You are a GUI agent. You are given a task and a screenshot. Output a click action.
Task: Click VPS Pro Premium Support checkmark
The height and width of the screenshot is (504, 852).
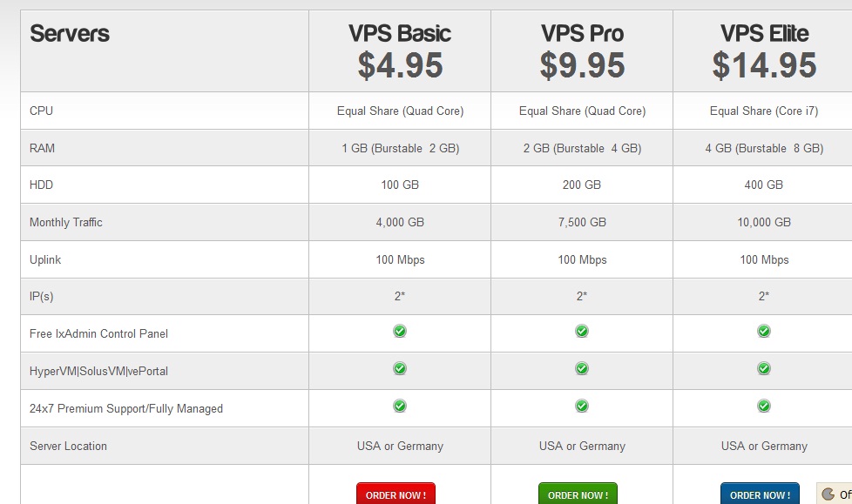coord(582,407)
